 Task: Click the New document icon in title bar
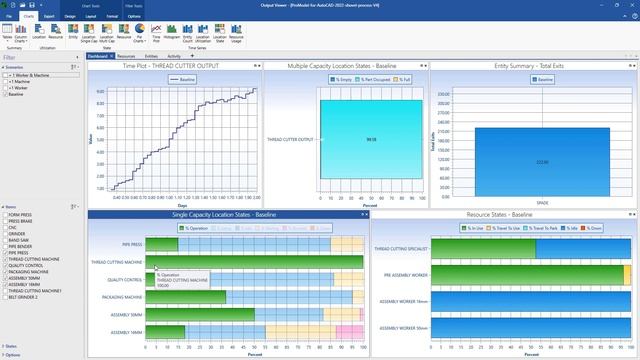(x=13, y=5)
